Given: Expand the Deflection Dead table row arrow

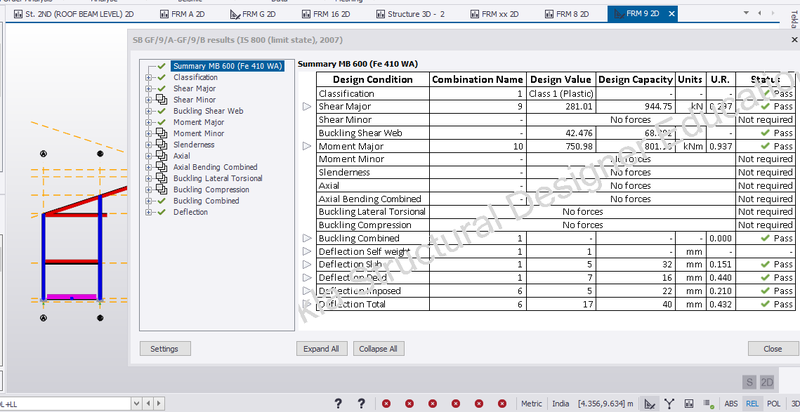Looking at the screenshot, I should click(x=307, y=278).
